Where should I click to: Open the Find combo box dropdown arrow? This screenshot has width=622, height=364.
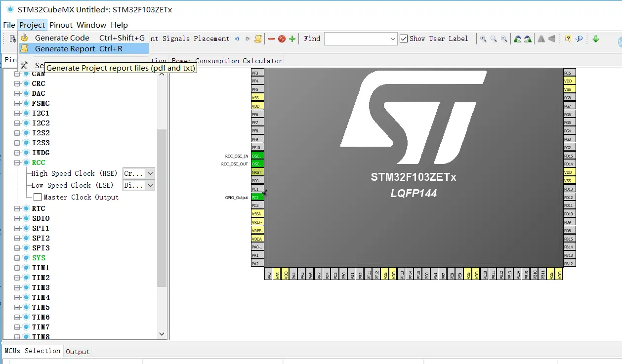(393, 39)
